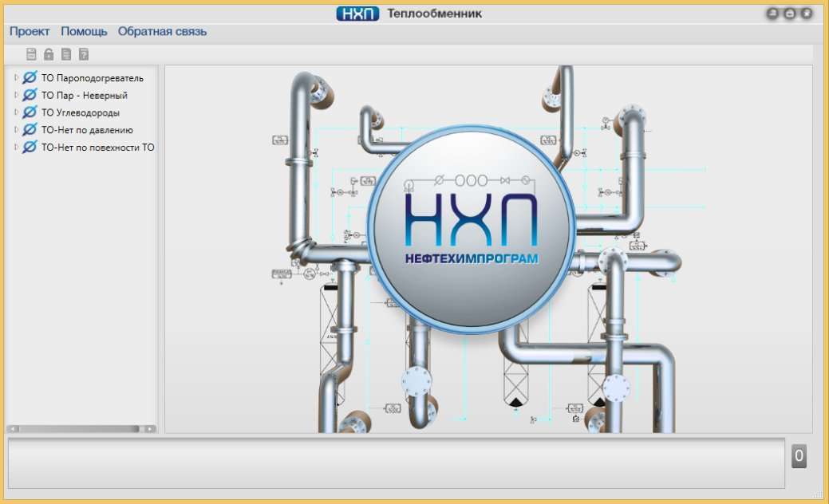This screenshot has height=504, width=829.
Task: Click the heat exchanger icon beside ТО Пароподогреватель
Action: (30, 77)
